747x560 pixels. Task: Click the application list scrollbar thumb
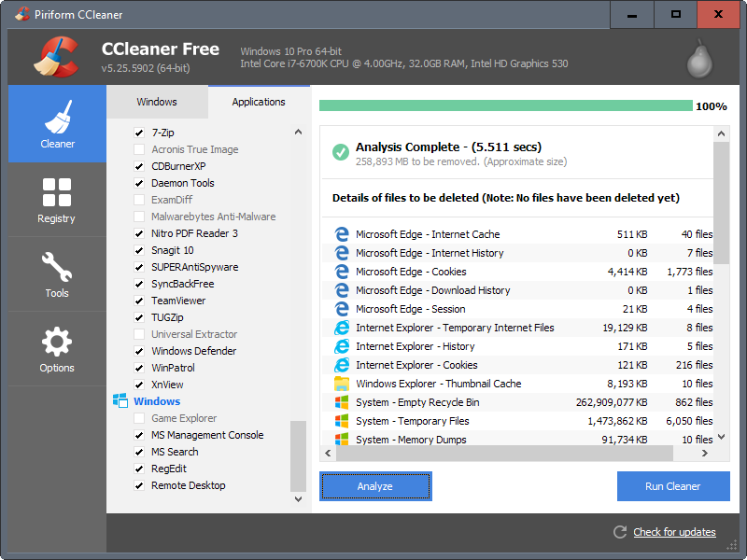(x=298, y=456)
